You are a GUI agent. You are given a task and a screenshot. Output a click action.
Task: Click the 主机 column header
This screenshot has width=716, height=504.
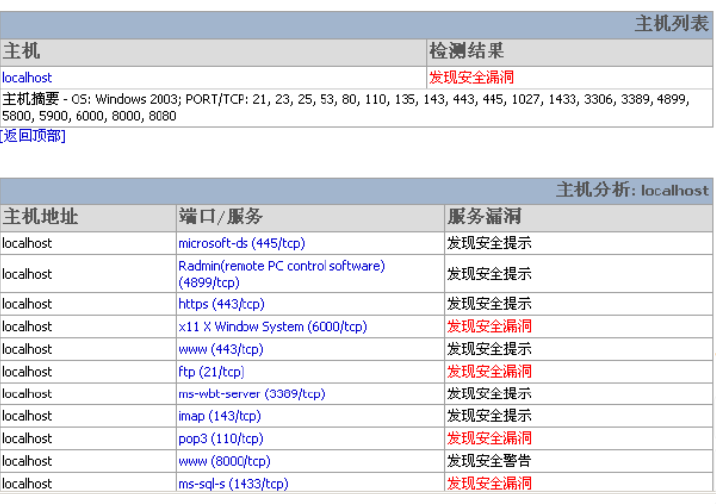(x=21, y=51)
